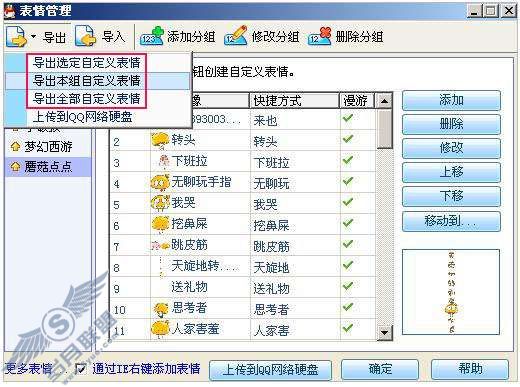Open the 移动到... button
520x387 pixels.
451,221
